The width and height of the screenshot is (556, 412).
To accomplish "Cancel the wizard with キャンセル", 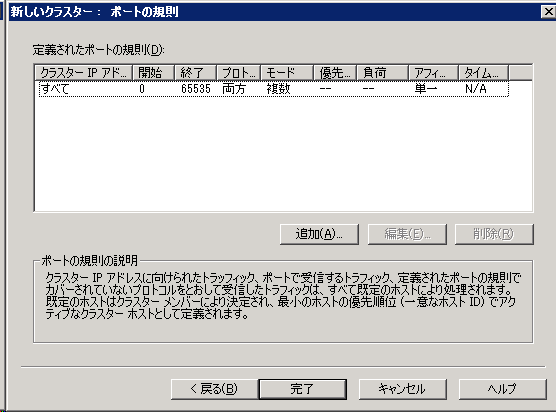I will coord(402,389).
